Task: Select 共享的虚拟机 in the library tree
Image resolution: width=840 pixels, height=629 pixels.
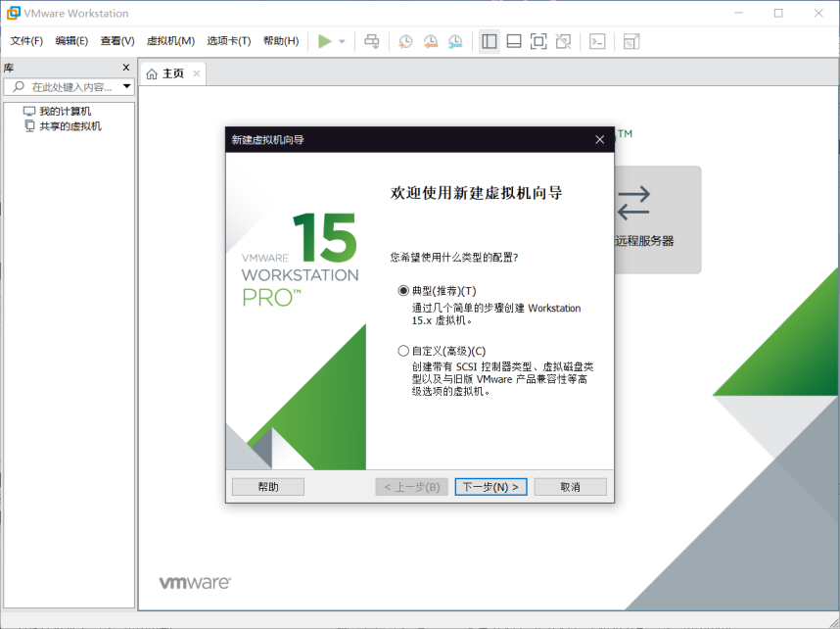Action: (x=70, y=126)
